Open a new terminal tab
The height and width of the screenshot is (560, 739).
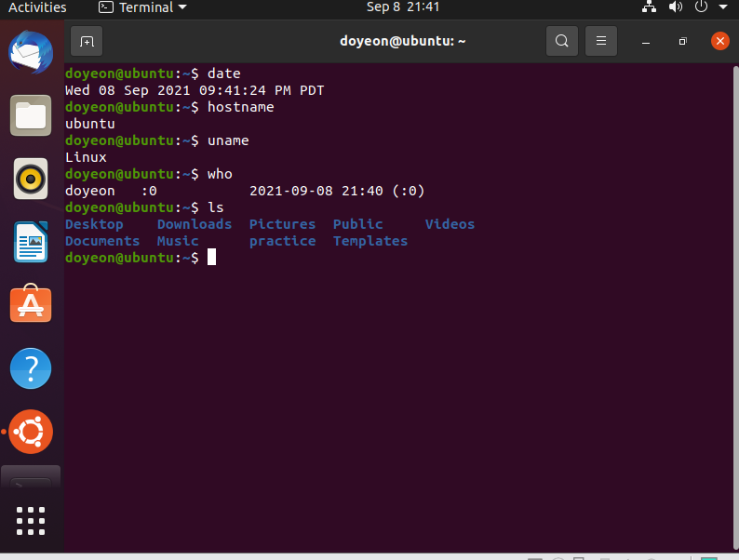point(87,42)
